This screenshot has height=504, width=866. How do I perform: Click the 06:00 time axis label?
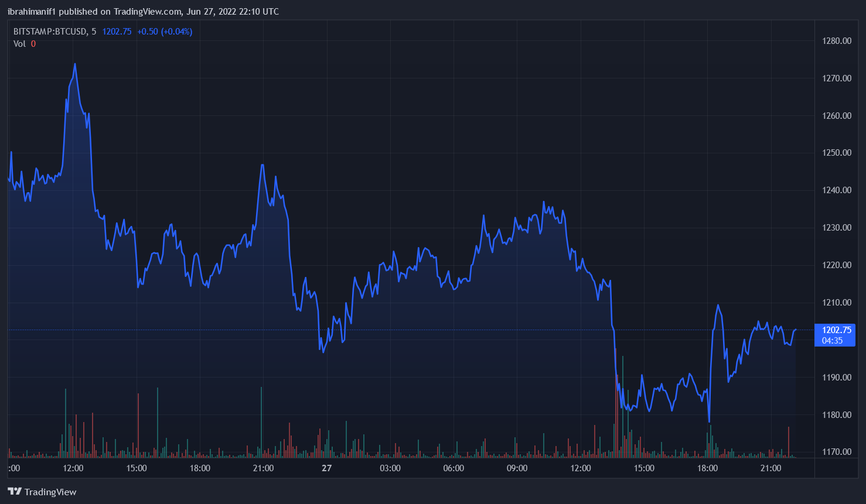(454, 468)
